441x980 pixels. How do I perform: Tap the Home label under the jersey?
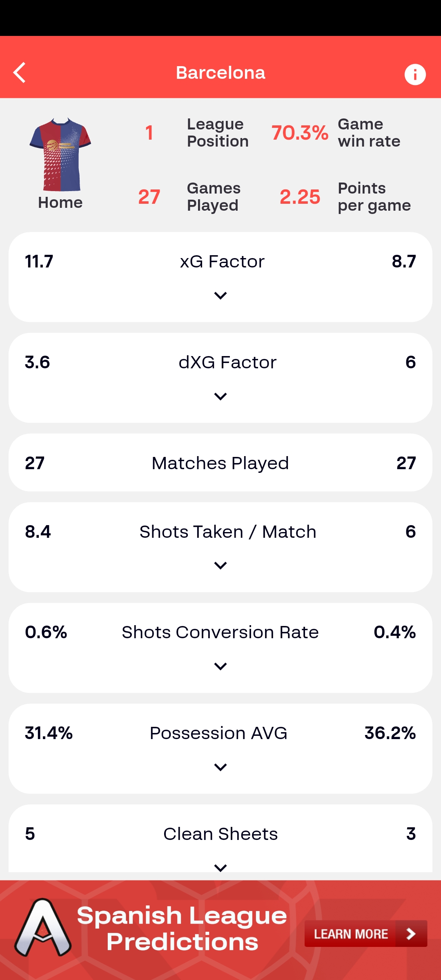point(60,203)
